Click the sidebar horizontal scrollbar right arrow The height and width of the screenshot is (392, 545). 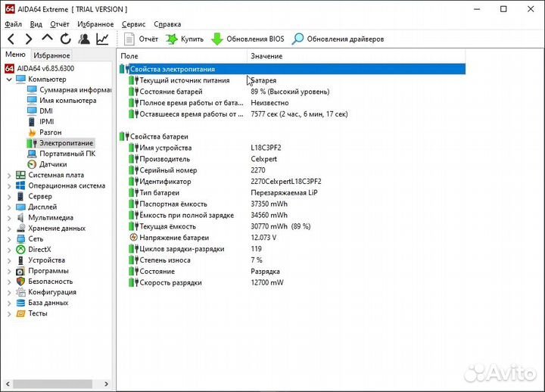107,384
